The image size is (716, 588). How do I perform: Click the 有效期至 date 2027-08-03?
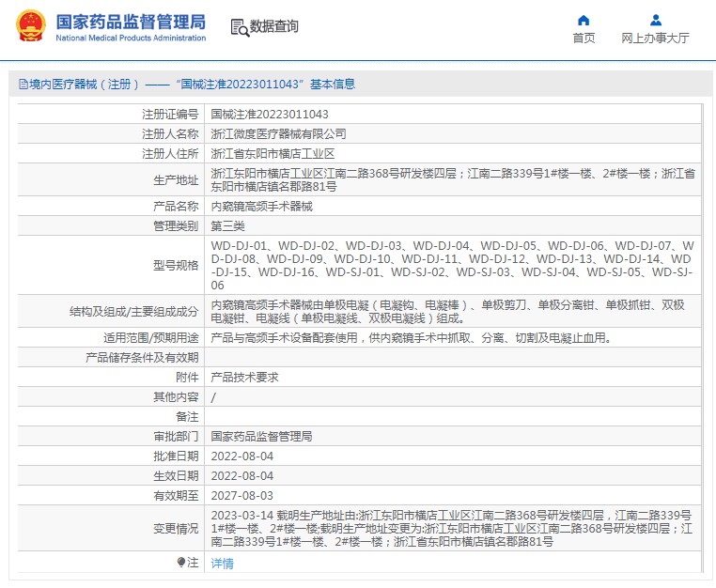[242, 495]
